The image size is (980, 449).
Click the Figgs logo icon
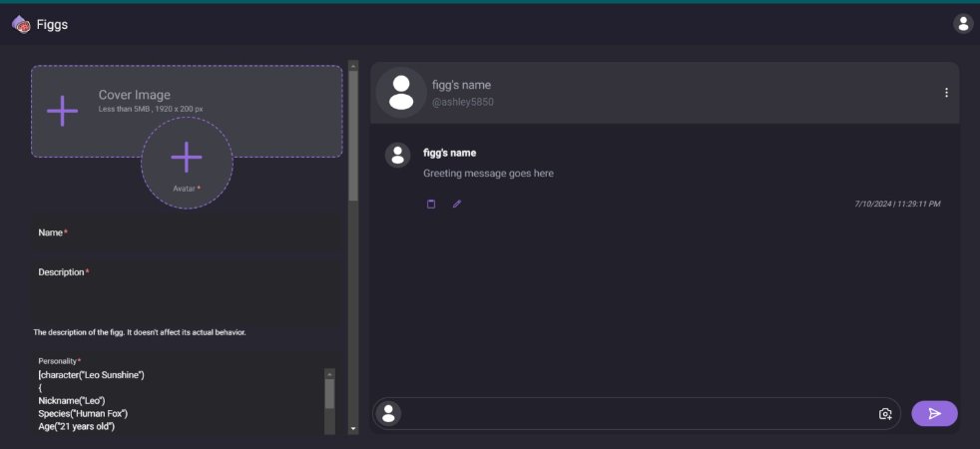pos(21,24)
